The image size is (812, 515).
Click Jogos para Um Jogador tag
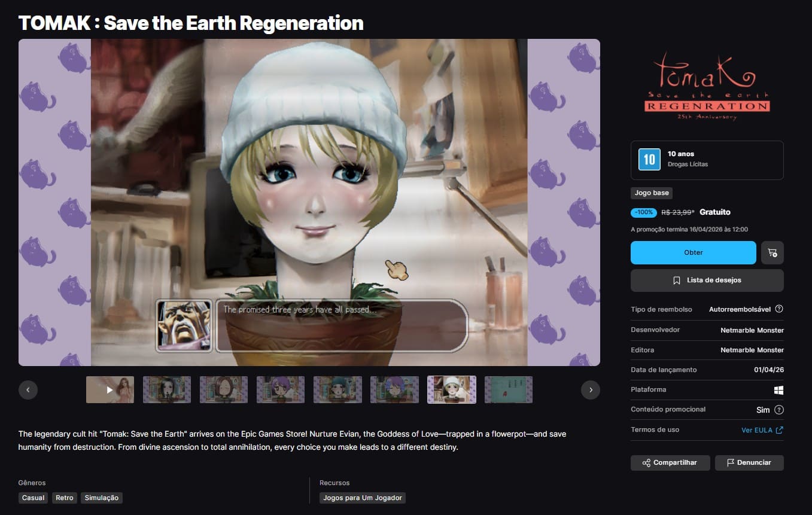[362, 498]
